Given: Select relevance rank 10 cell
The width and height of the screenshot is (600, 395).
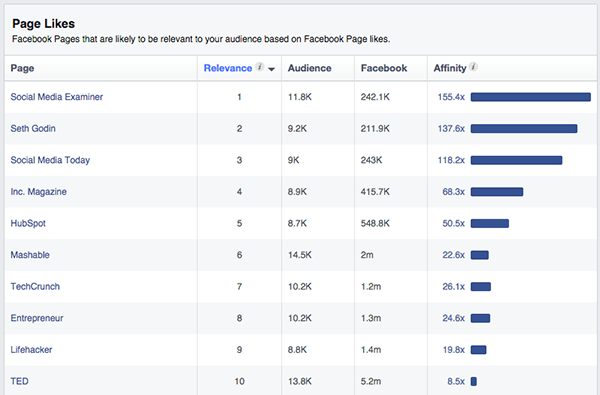Looking at the screenshot, I should 239,380.
